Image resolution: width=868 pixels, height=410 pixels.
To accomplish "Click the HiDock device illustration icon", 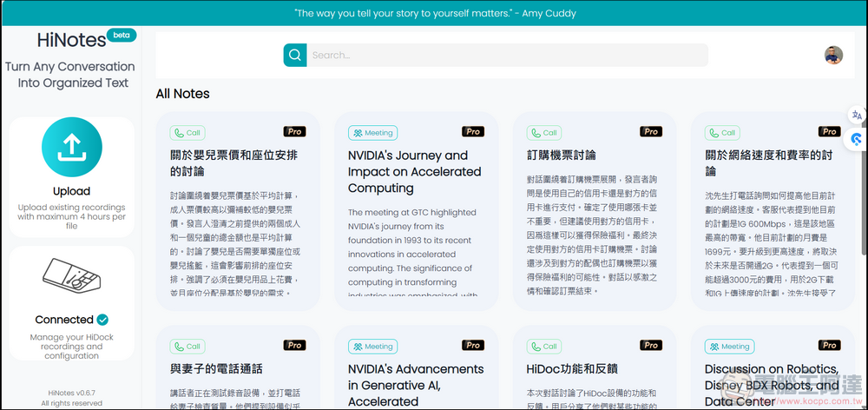I will tap(71, 275).
